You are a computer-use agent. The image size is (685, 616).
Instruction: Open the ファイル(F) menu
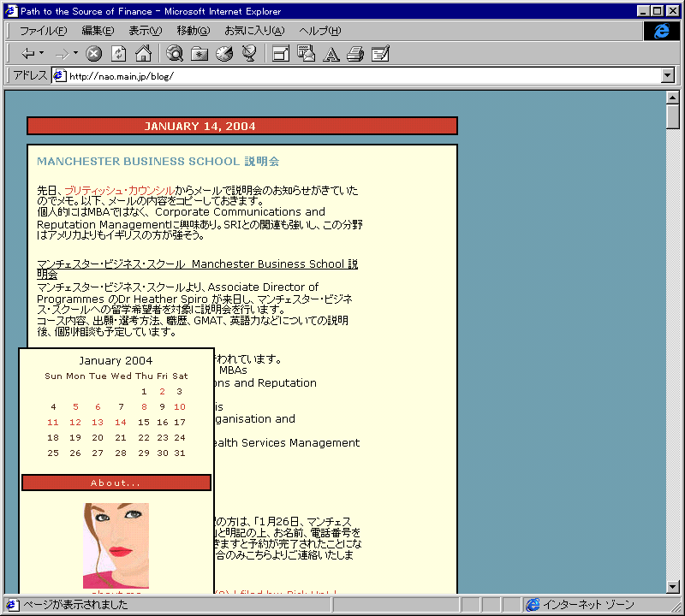point(44,31)
